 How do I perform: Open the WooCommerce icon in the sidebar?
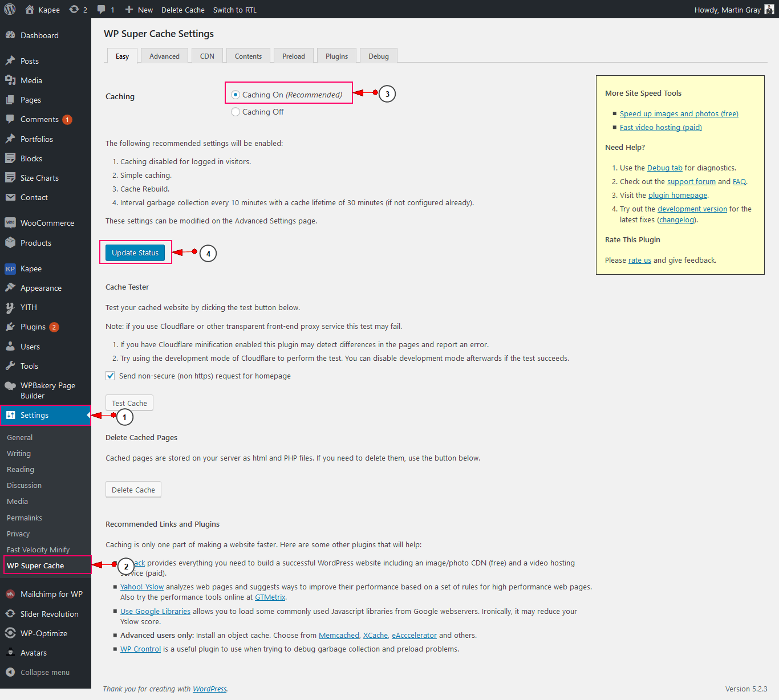click(x=10, y=223)
